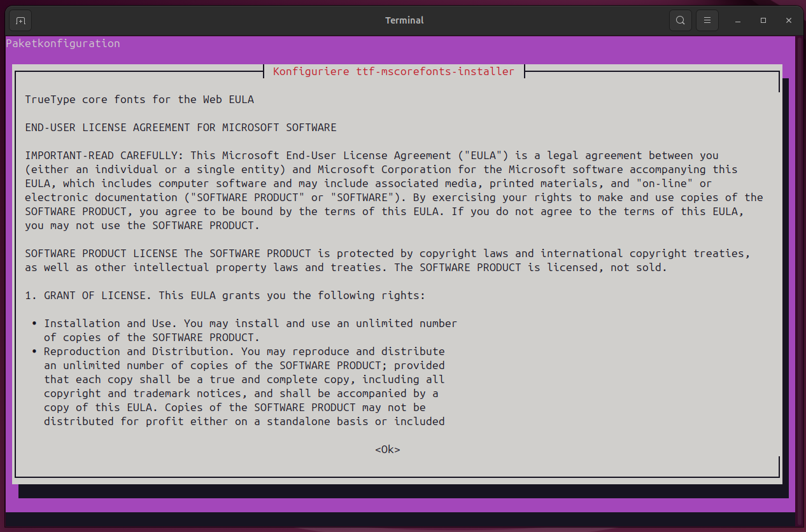Click the 1. GRANT OF LICENSE line
Viewport: 806px width, 532px height.
[225, 296]
